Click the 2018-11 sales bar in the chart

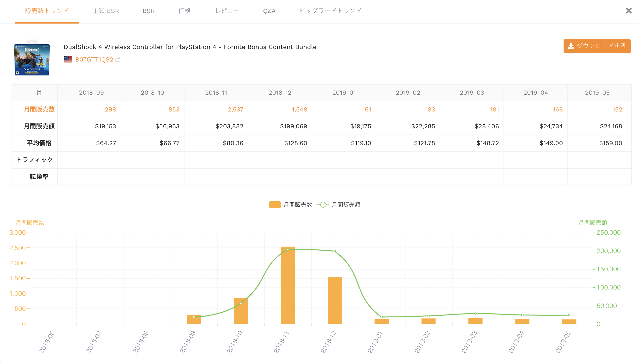pyautogui.click(x=287, y=285)
